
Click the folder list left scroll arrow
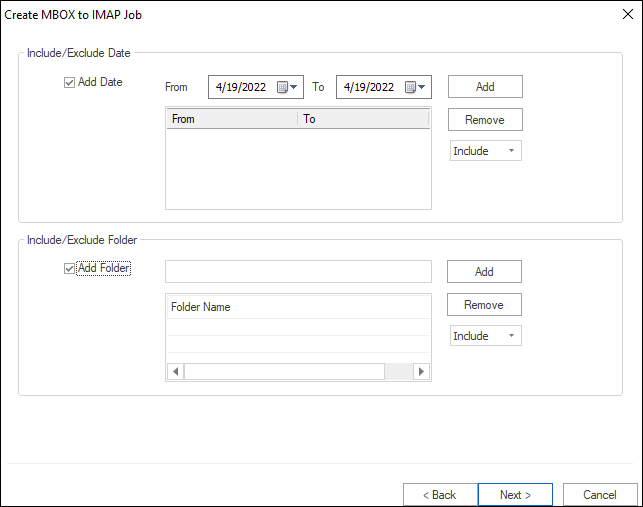(x=176, y=372)
